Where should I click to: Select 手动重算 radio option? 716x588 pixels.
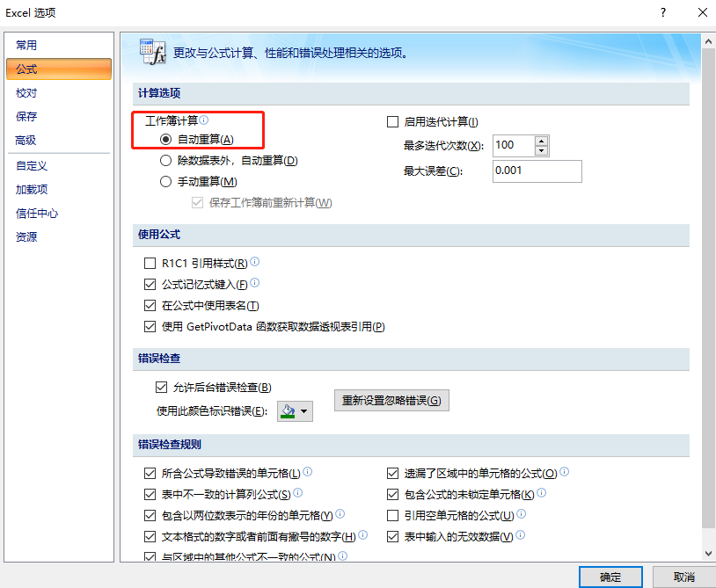pyautogui.click(x=165, y=182)
